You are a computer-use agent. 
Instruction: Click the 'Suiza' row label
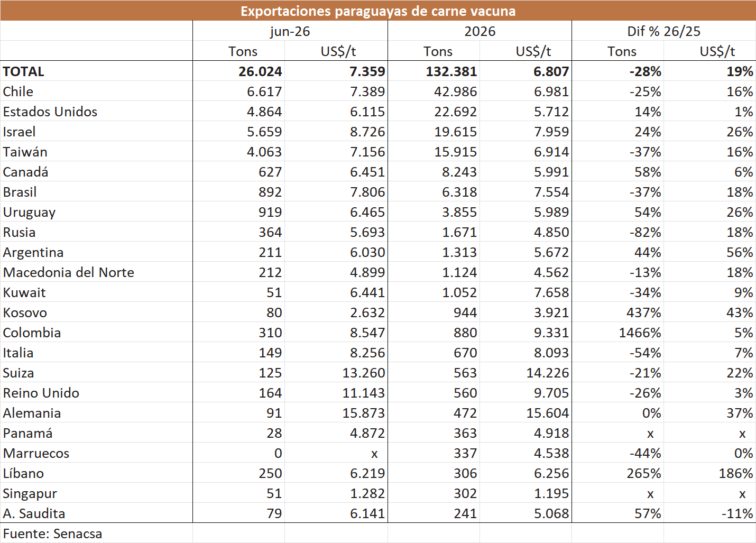pos(19,373)
